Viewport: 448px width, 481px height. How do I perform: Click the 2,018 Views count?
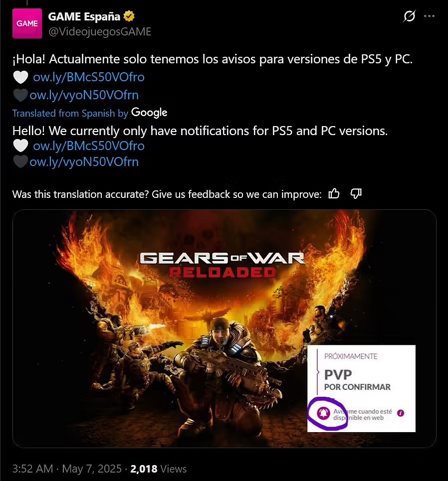159,469
